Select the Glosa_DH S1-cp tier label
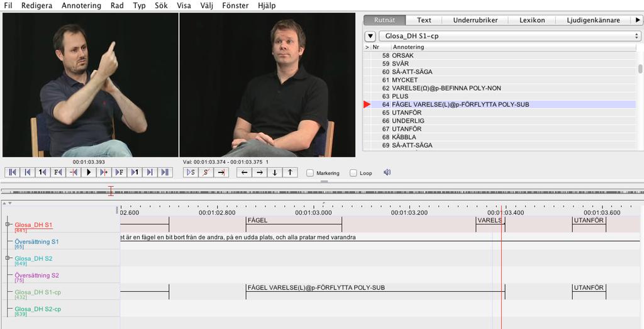This screenshot has width=644, height=329. 38,292
